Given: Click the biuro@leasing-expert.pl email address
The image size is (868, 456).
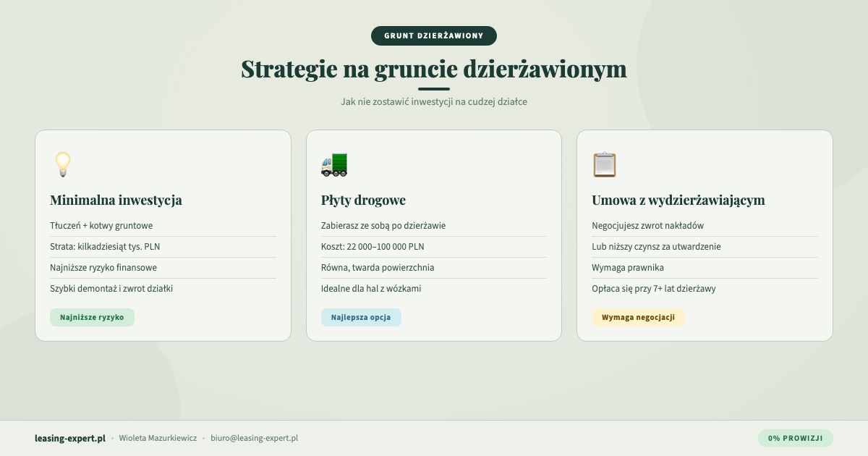Looking at the screenshot, I should [x=255, y=438].
